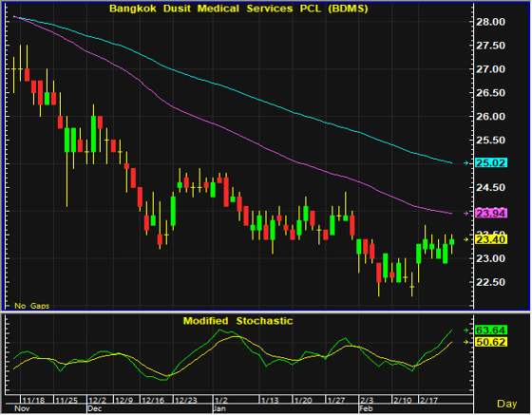
Task: Click the cyan arrow marker beside 25.02
Action: coord(466,163)
